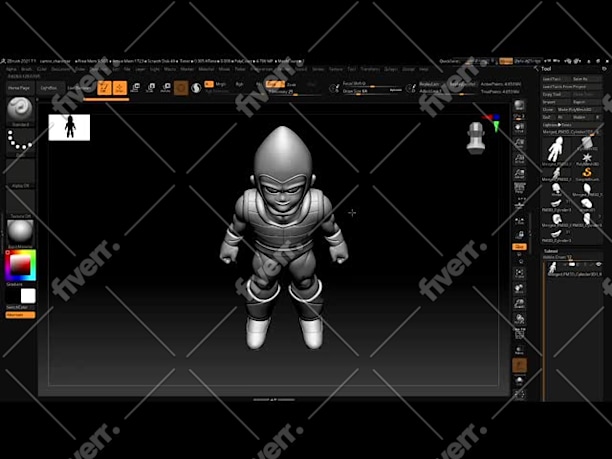Image resolution: width=612 pixels, height=459 pixels.
Task: Select the Scale transform icon in top shelf
Action: point(150,87)
